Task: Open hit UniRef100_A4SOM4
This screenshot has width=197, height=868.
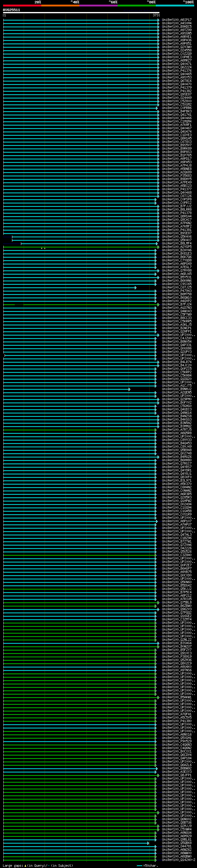Action: tap(176, 23)
